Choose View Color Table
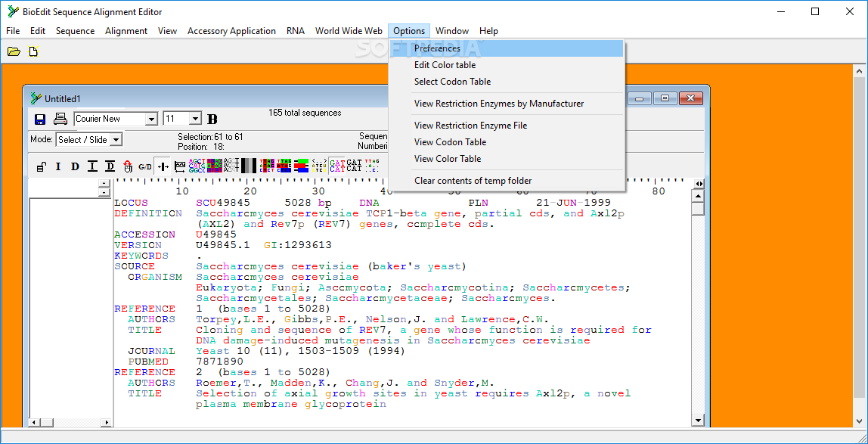This screenshot has width=868, height=444. (x=507, y=159)
